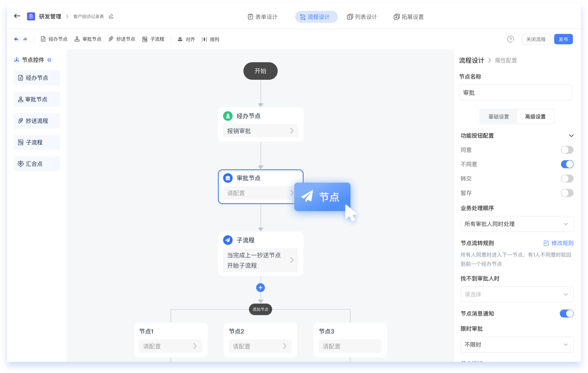Screen dimensions: 588x373
Task: Switch to the 基础设置 tab
Action: click(x=498, y=117)
